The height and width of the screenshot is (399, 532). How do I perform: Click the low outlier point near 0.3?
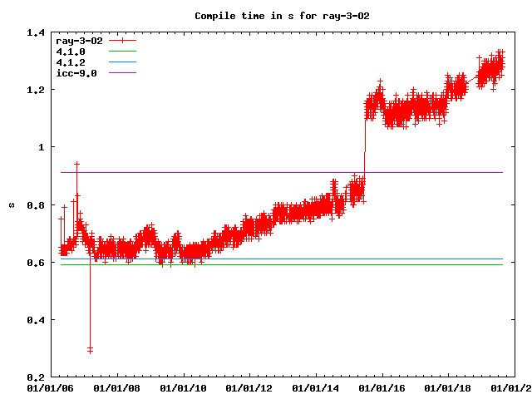pos(90,350)
